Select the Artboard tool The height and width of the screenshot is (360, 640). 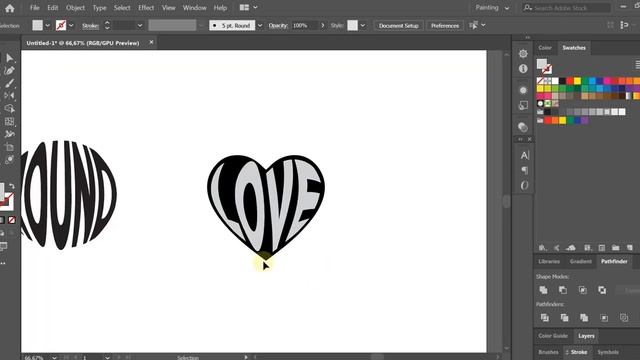[9, 147]
